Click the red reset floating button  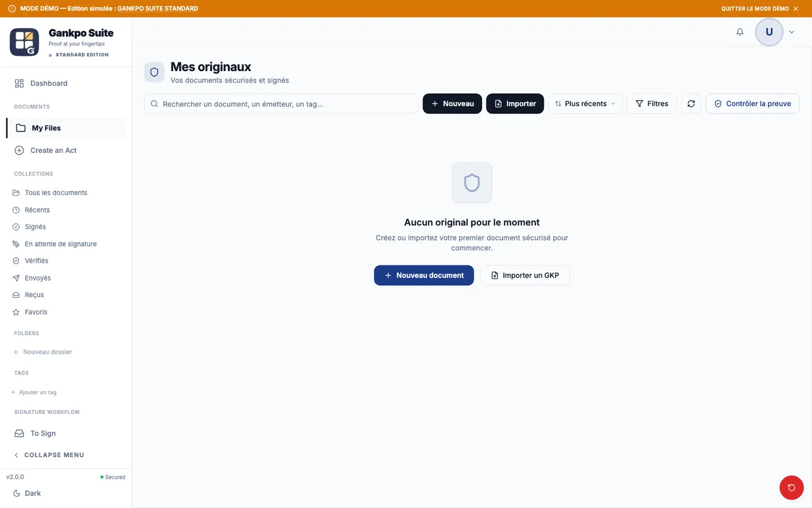[791, 488]
